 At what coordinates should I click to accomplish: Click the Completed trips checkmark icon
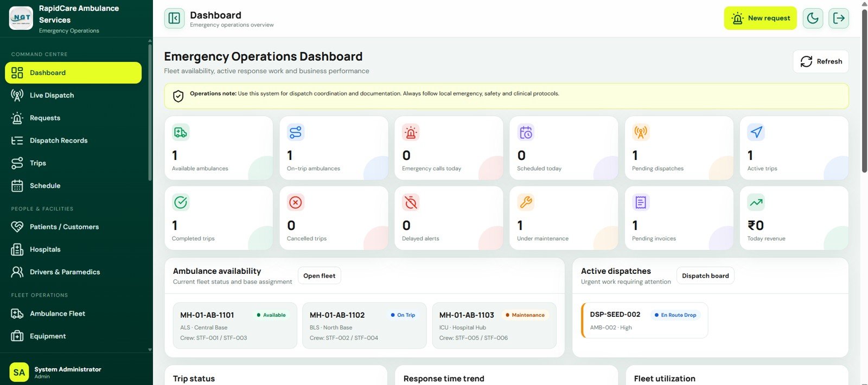181,202
